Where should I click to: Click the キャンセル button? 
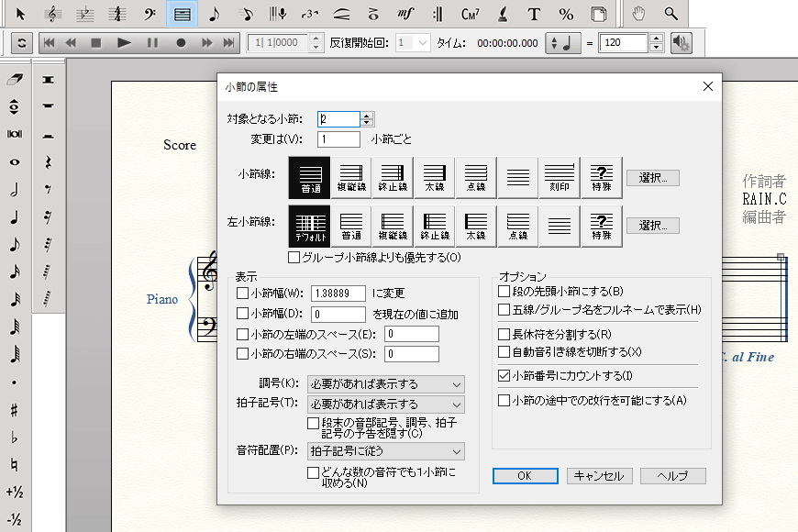[599, 476]
